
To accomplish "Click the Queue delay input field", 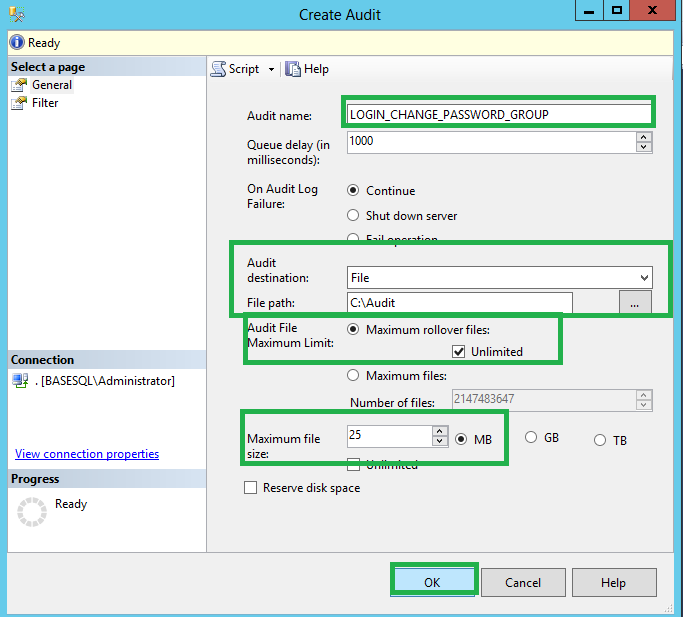I will (x=491, y=142).
